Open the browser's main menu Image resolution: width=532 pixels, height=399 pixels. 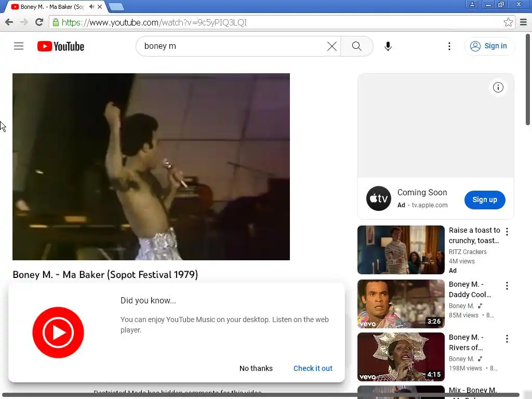click(524, 22)
